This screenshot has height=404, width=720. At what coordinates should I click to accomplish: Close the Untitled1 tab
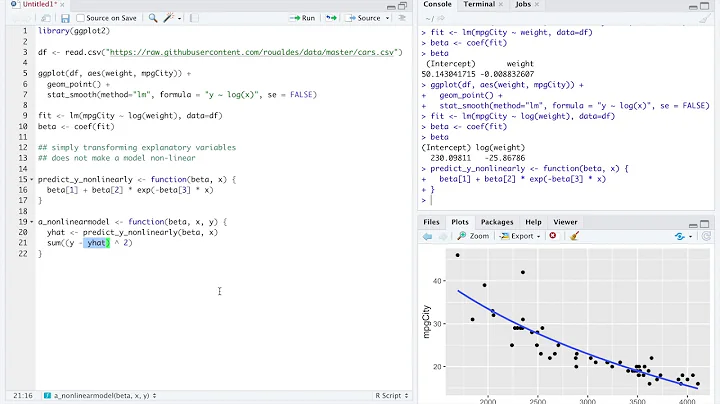[62, 5]
